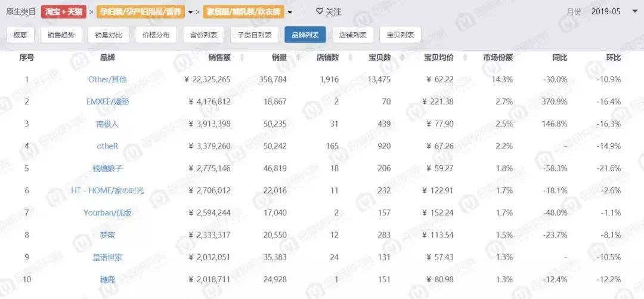Open the 家居服/哺乳装/秋衣裤 category dropdown arrow
This screenshot has width=644, height=299.
click(x=290, y=13)
